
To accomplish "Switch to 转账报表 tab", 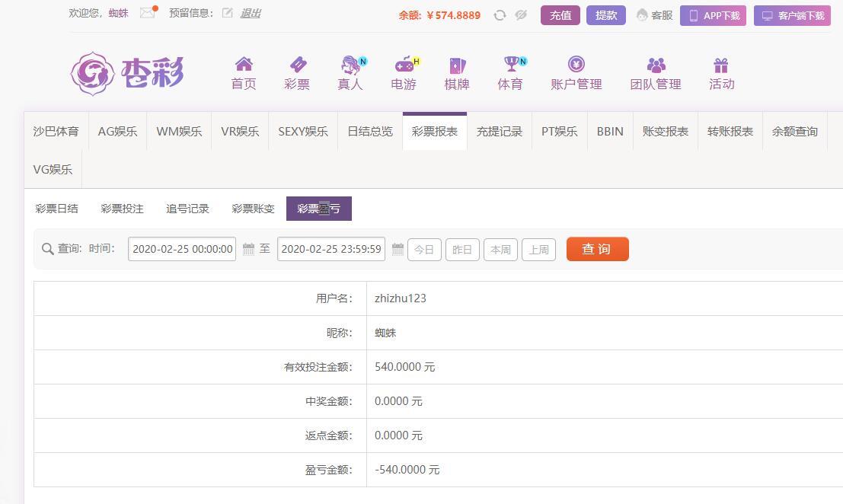I will [x=730, y=131].
